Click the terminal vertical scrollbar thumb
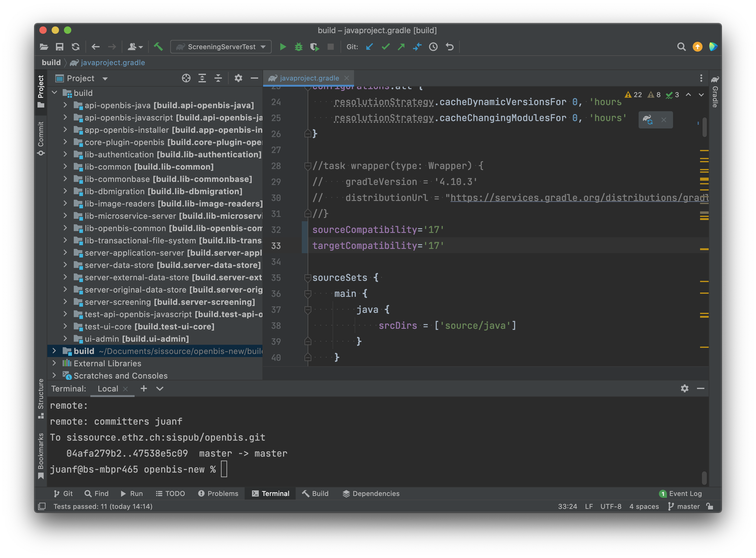Viewport: 756px width, 558px height. pos(704,478)
